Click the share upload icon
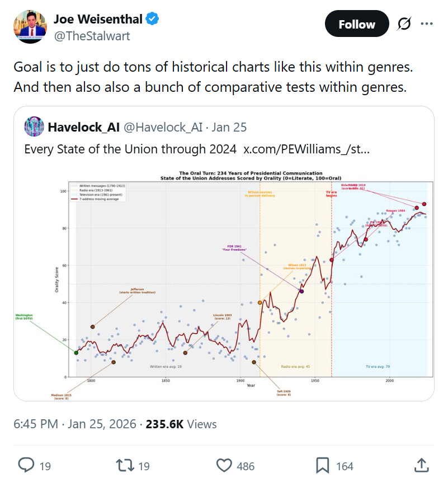448x482 pixels. point(421,465)
